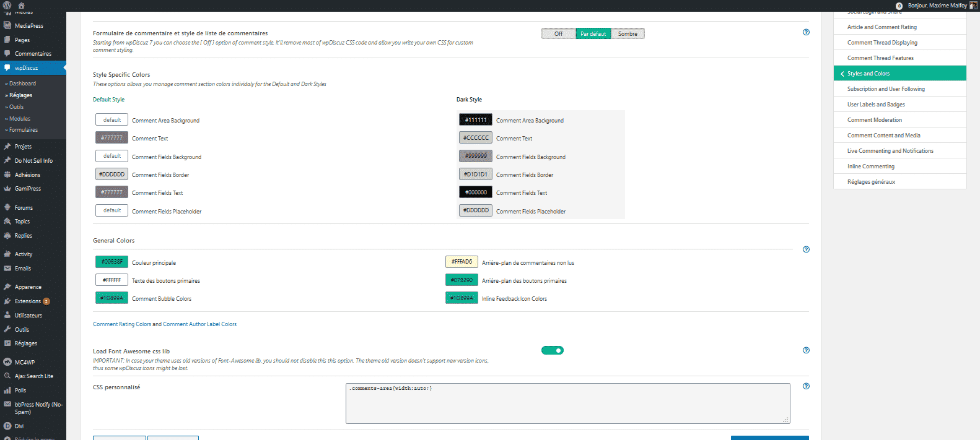Open the WordPress logo menu

[7, 5]
